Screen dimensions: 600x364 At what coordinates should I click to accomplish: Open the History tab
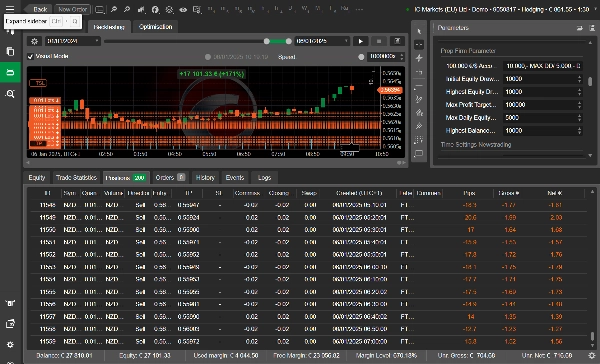(205, 178)
